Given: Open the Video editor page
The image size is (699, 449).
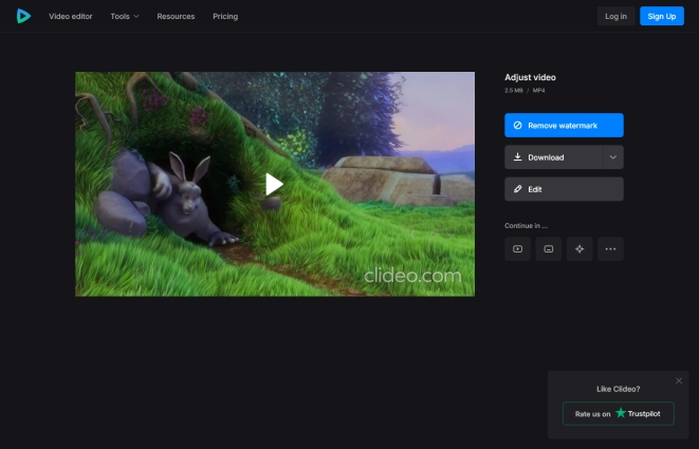Looking at the screenshot, I should [x=70, y=16].
